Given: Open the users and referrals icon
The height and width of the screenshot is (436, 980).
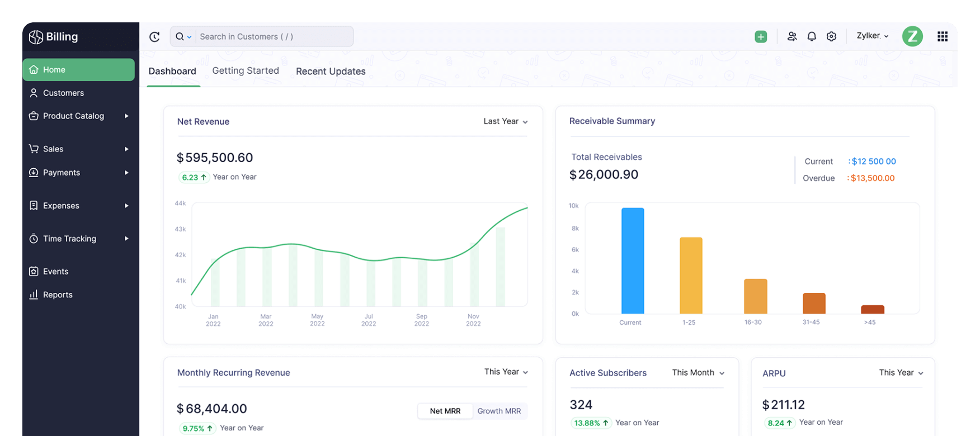Looking at the screenshot, I should 792,37.
